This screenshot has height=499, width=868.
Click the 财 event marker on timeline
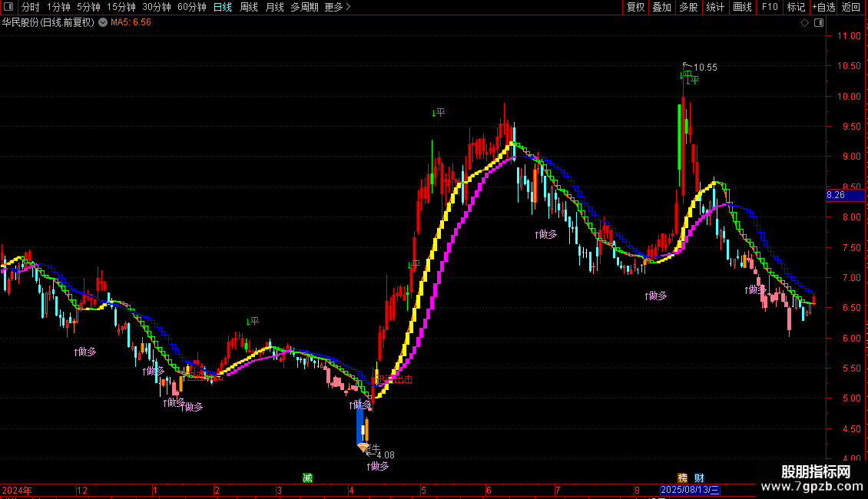[699, 478]
